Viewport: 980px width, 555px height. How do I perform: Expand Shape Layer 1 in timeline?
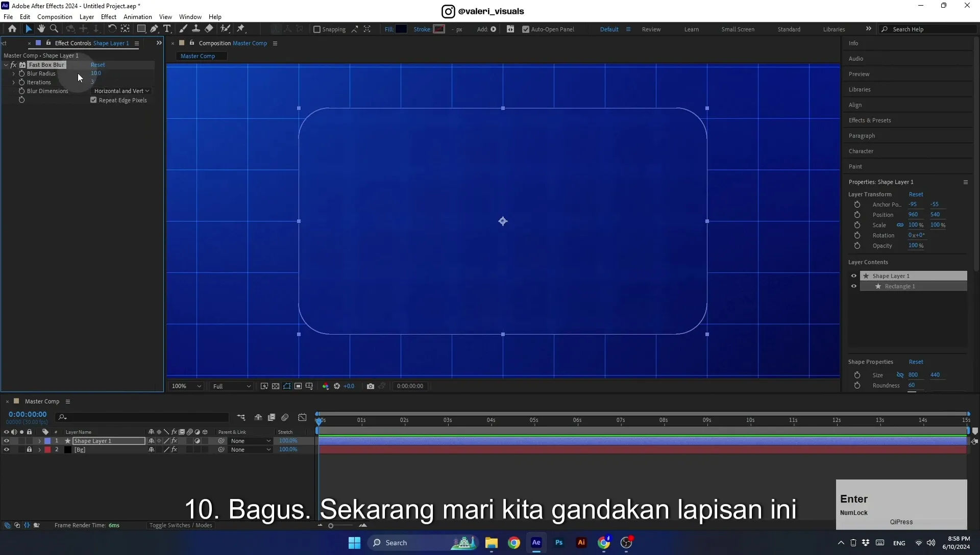click(39, 441)
